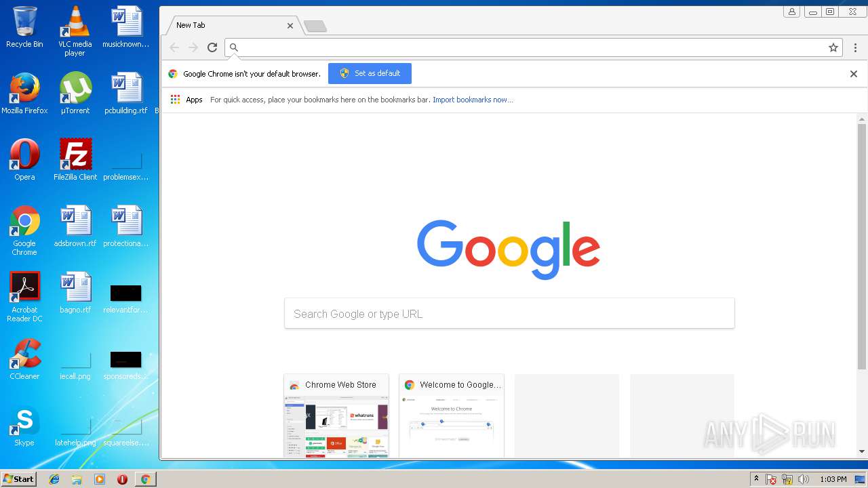Open the Chrome Web Store thumbnail
868x488 pixels.
pyautogui.click(x=336, y=415)
